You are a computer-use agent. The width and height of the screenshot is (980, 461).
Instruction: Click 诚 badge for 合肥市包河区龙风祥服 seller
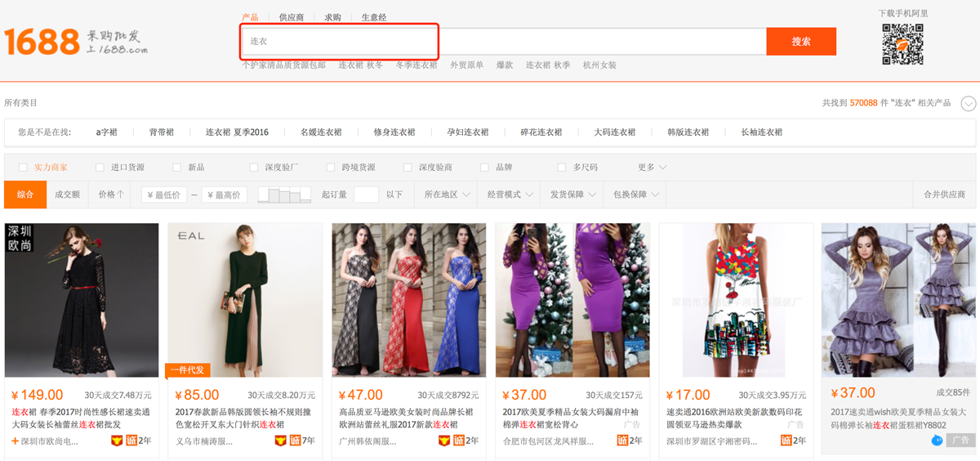(621, 441)
